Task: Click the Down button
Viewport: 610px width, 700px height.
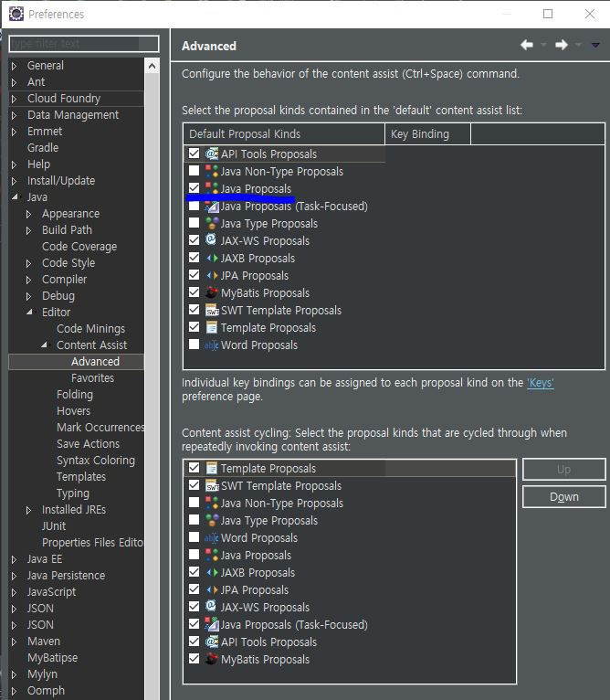Action: pos(564,497)
